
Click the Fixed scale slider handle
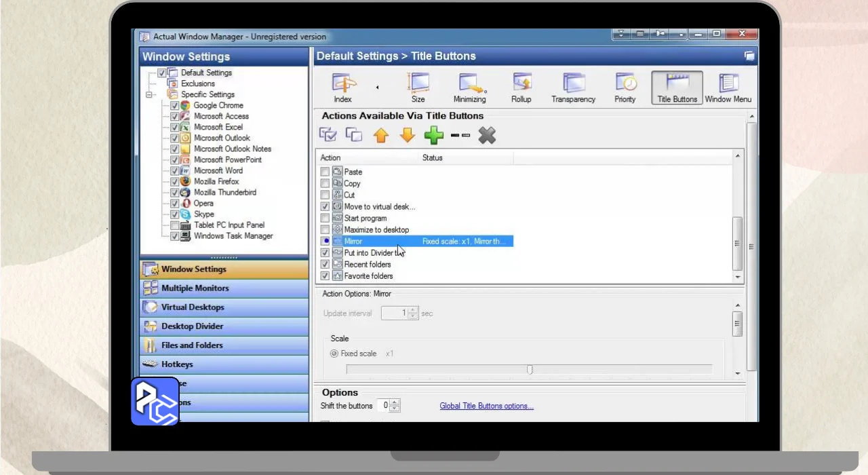pyautogui.click(x=530, y=370)
